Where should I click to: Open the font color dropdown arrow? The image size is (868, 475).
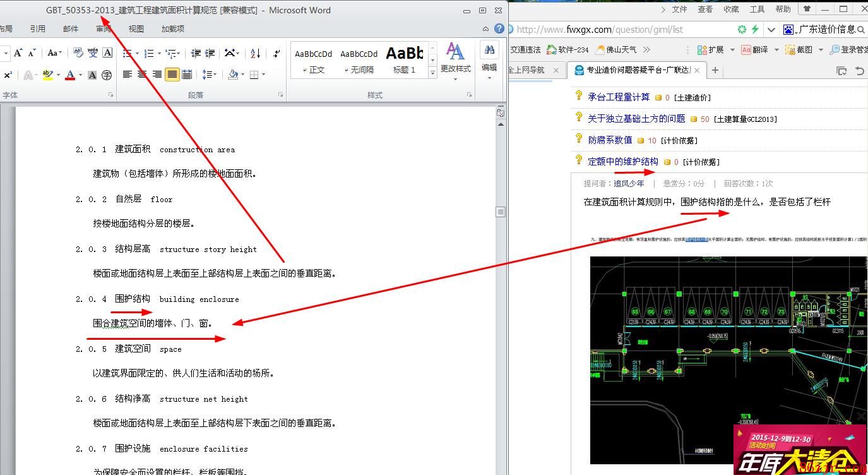(x=81, y=75)
